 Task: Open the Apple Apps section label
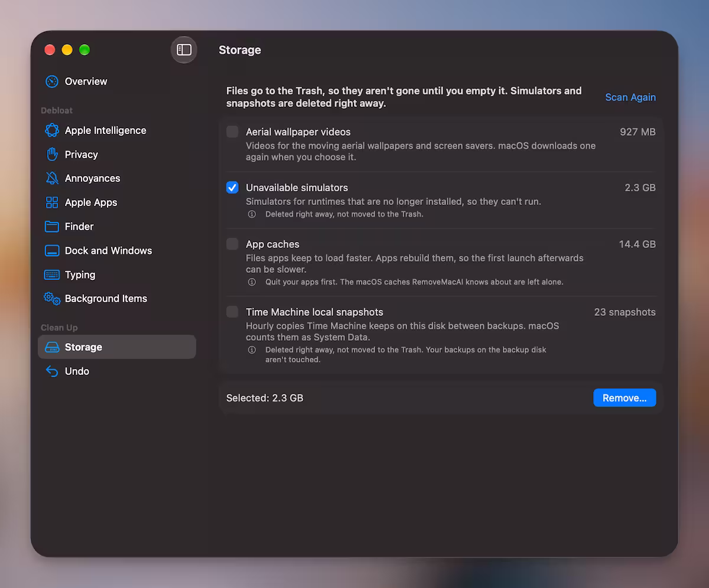pos(91,202)
